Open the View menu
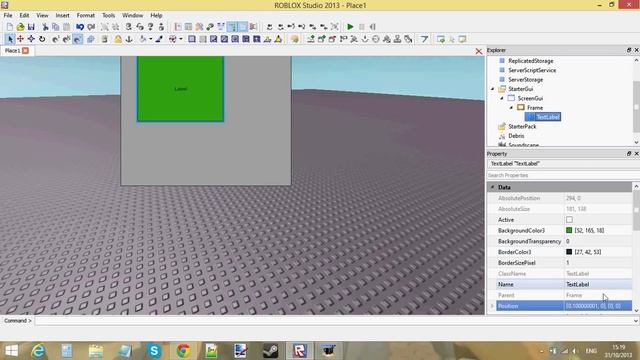Viewport: 640px width, 360px height. (42, 15)
